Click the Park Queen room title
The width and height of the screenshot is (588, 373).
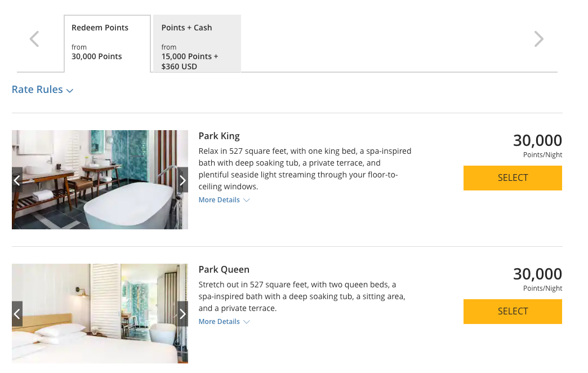pos(224,269)
